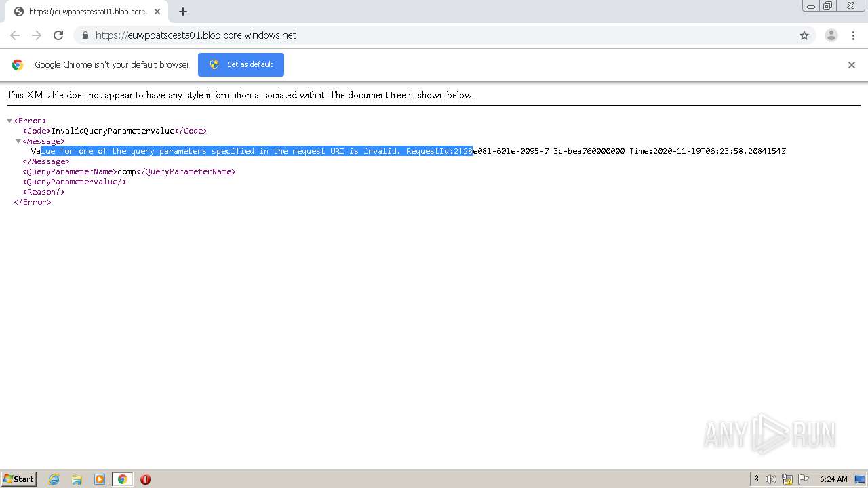
Task: Click the Reason empty tag
Action: point(43,192)
